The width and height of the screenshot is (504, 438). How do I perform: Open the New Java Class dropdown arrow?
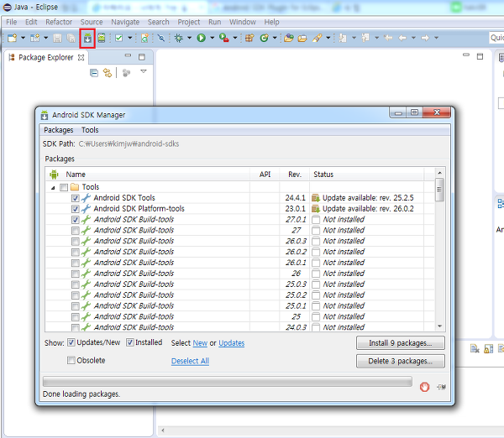point(275,38)
